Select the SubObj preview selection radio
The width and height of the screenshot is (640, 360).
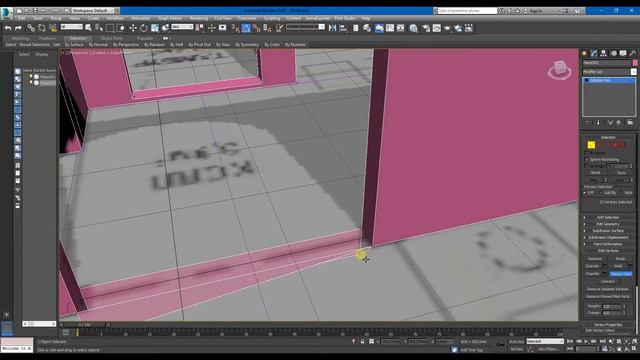point(601,193)
